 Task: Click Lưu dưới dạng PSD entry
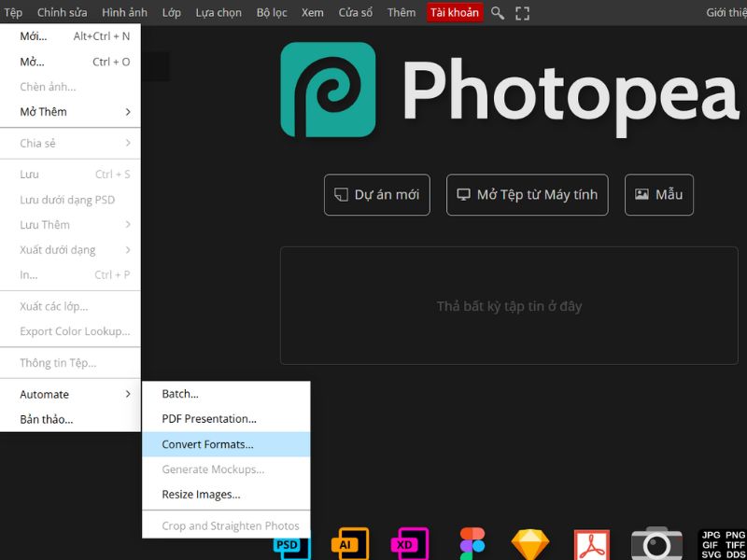click(x=70, y=200)
